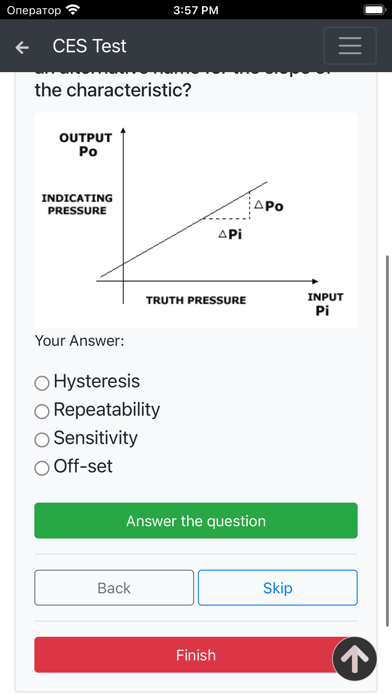Tap the Wi-Fi status icon
The width and height of the screenshot is (392, 696).
(x=73, y=9)
